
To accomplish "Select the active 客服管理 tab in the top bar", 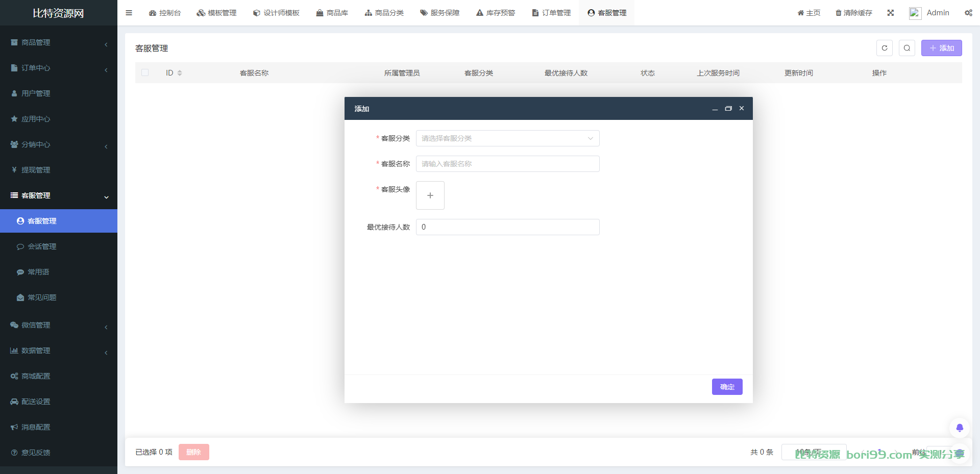I will [x=607, y=13].
